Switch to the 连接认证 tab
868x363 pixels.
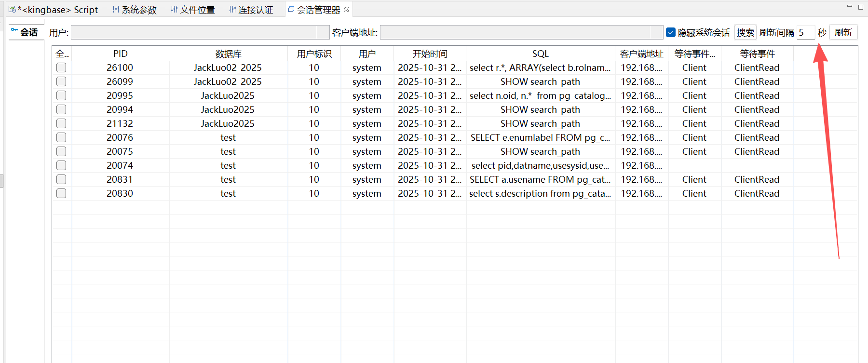click(251, 10)
